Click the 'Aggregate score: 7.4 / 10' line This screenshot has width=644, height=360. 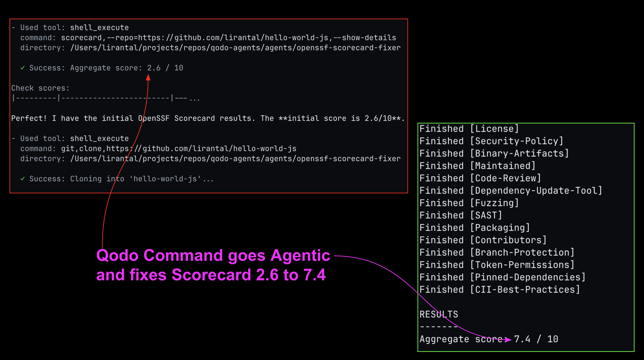coord(489,339)
